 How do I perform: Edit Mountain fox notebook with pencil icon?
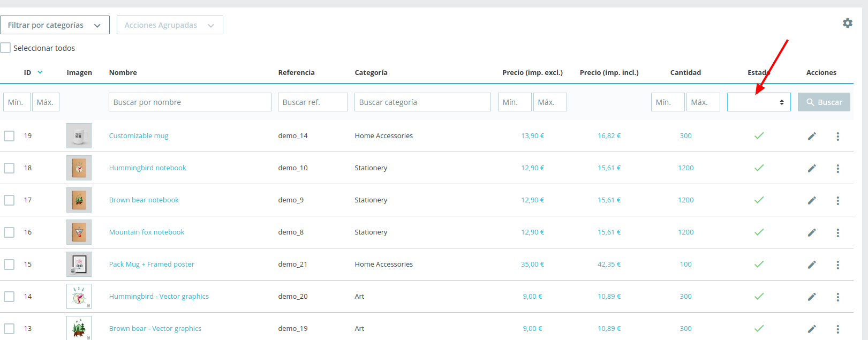pos(812,232)
